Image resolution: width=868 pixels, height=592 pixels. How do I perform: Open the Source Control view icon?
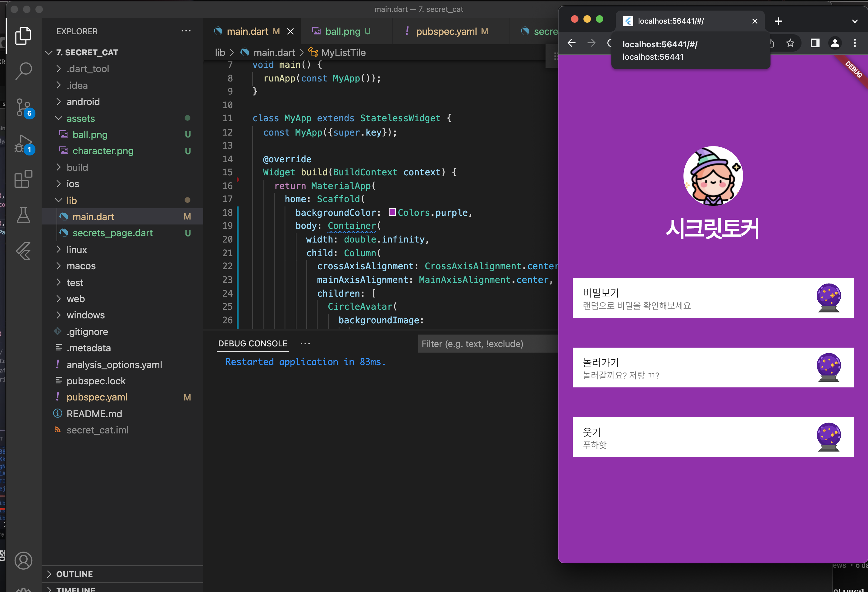(x=24, y=107)
